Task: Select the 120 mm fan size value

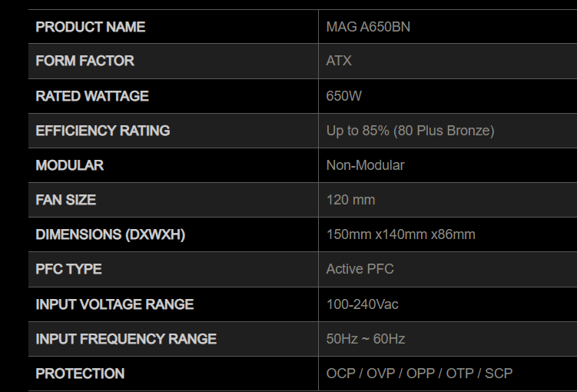Action: (x=351, y=200)
